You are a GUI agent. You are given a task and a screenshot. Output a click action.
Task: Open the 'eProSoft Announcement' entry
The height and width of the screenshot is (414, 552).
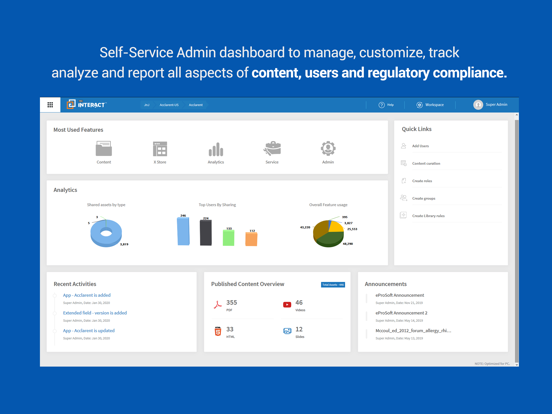coord(400,295)
